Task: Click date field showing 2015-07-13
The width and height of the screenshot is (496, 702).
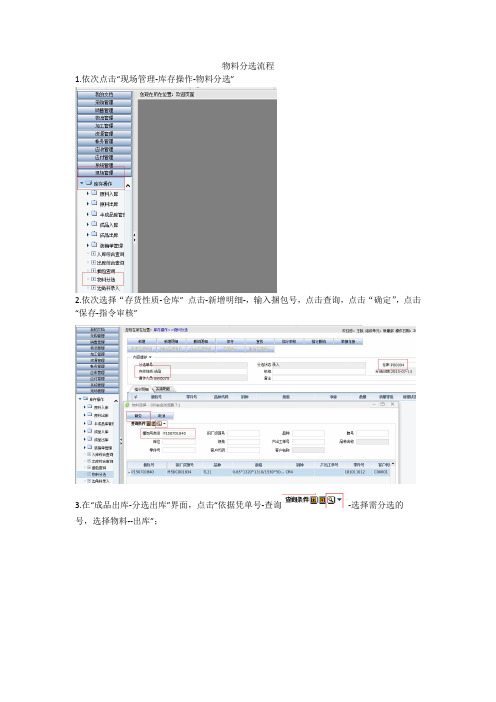Action: (401, 371)
